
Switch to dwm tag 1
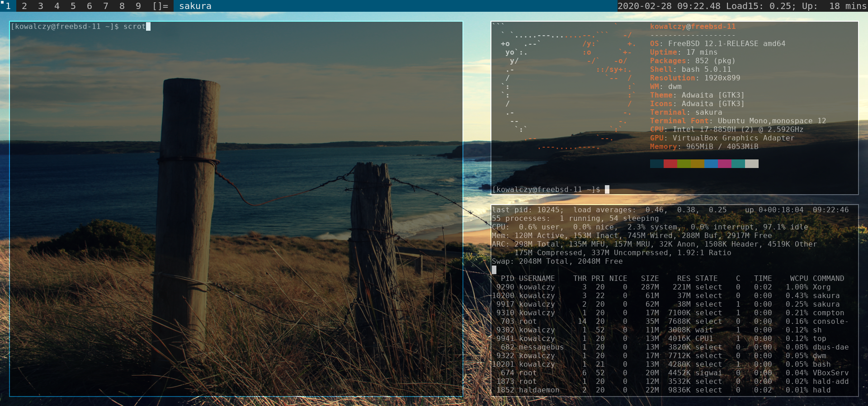pos(8,6)
